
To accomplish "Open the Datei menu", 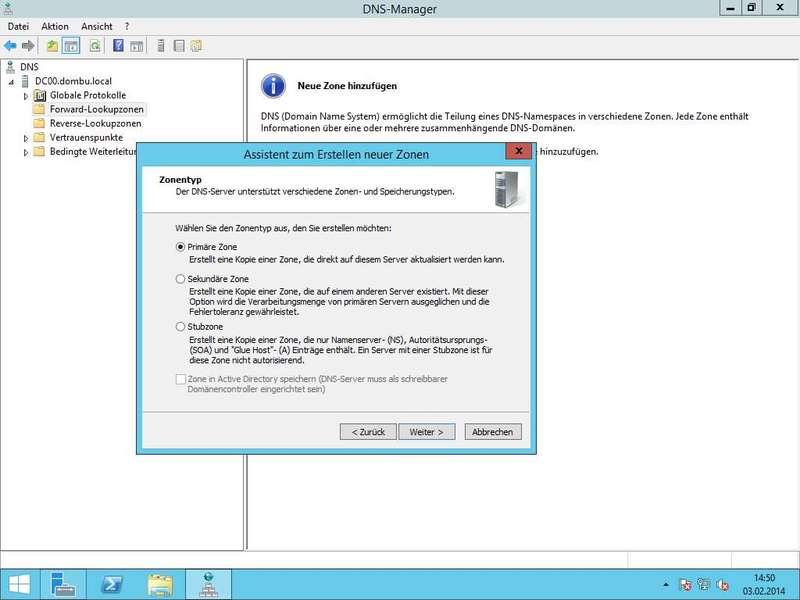I will (x=18, y=26).
